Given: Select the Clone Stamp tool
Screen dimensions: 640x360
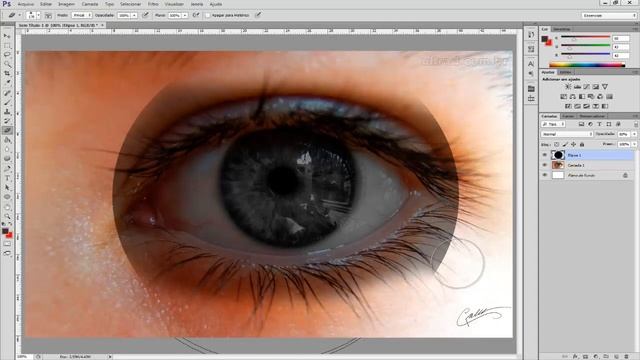Looking at the screenshot, I should (x=7, y=112).
